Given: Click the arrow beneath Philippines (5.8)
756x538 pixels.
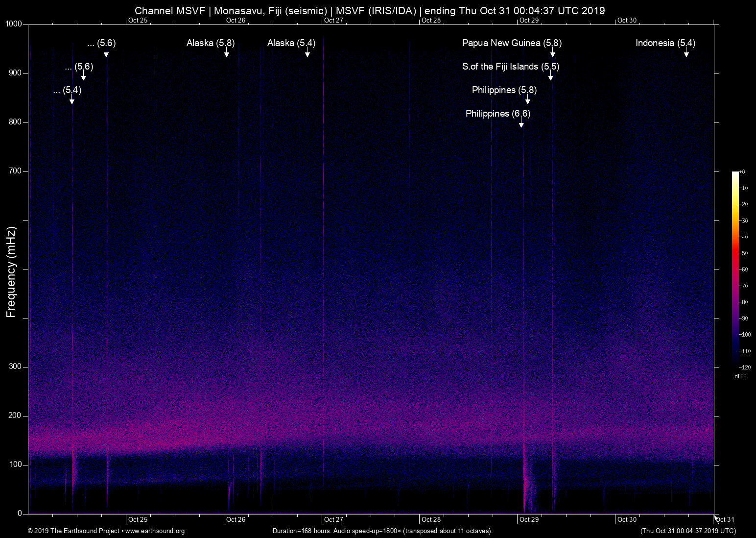Looking at the screenshot, I should (x=528, y=99).
